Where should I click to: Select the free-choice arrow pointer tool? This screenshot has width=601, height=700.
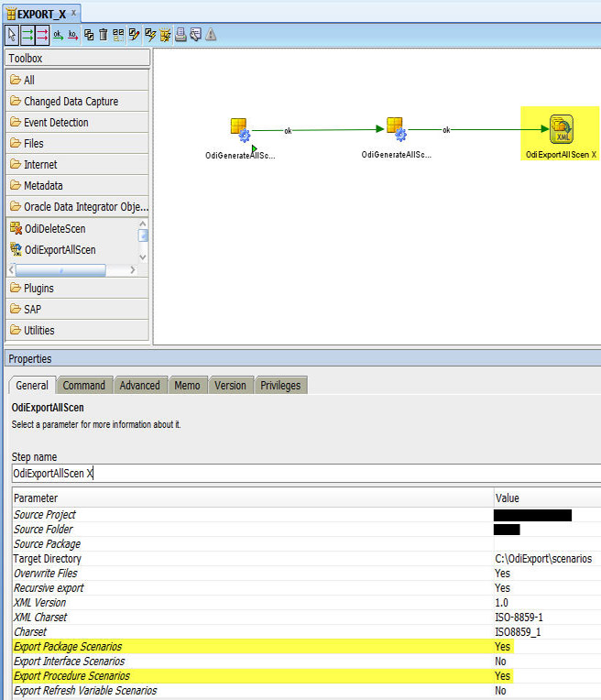[12, 35]
